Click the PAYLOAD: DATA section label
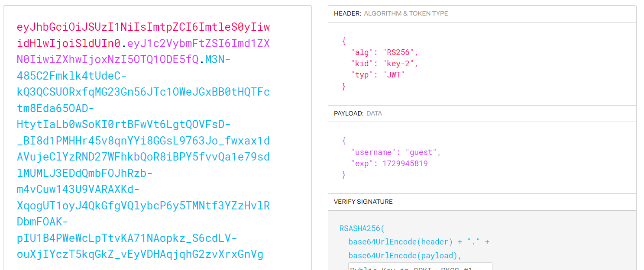This screenshot has width=644, height=270. coord(358,113)
